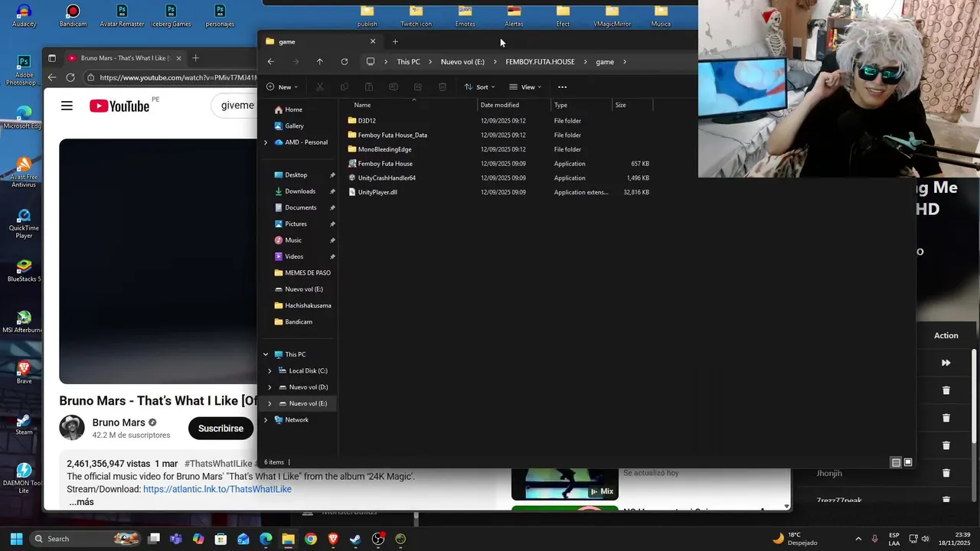Image resolution: width=980 pixels, height=551 pixels.
Task: Open Avast Free Antivirus desktop icon
Action: [24, 172]
